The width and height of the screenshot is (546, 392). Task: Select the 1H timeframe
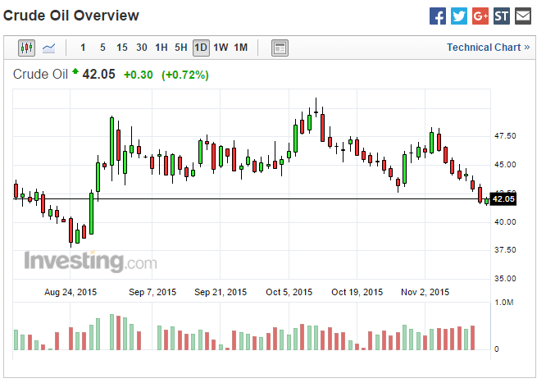162,48
